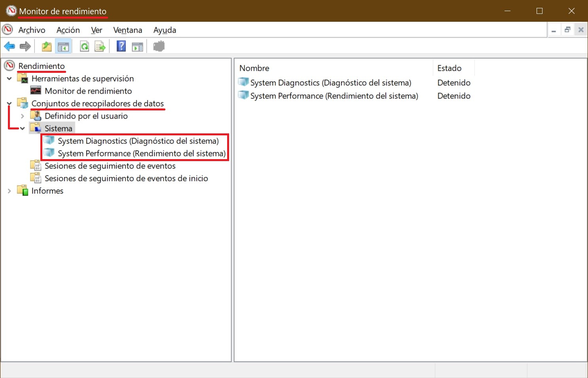Viewport: 588px width, 378px height.
Task: Open the Acción menu
Action: (x=68, y=30)
